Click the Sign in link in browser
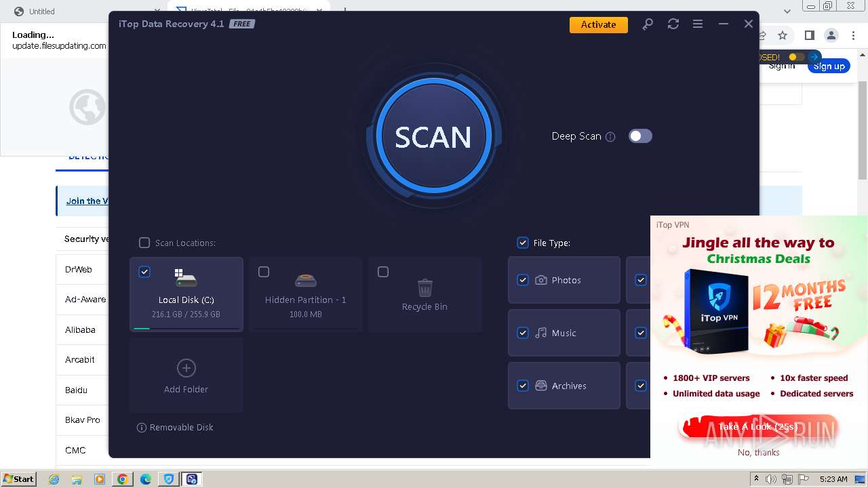This screenshot has height=488, width=868. [782, 66]
